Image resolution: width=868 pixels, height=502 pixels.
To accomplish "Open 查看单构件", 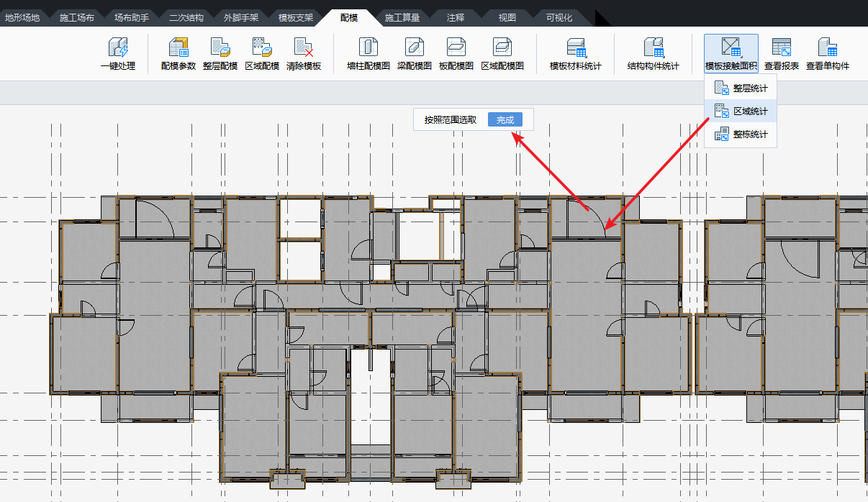I will coord(828,55).
